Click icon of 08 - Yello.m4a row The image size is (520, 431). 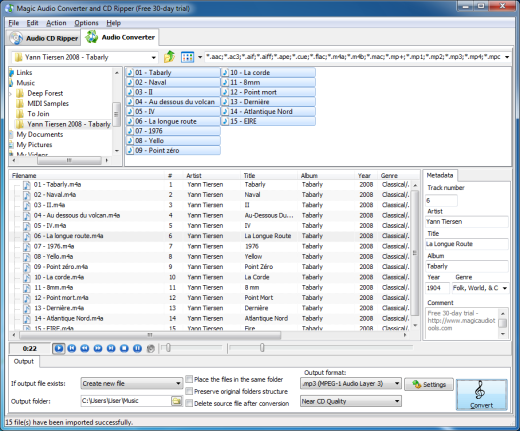pos(27,257)
